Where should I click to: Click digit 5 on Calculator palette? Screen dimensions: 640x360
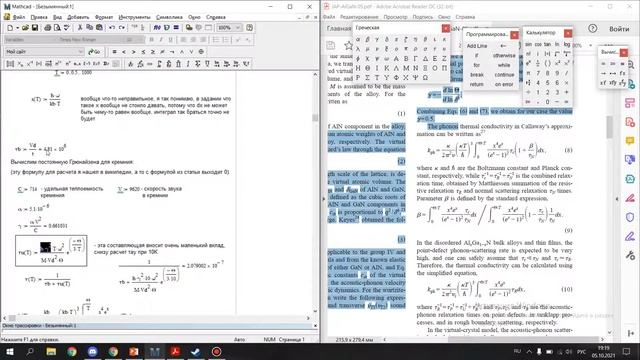(548, 83)
